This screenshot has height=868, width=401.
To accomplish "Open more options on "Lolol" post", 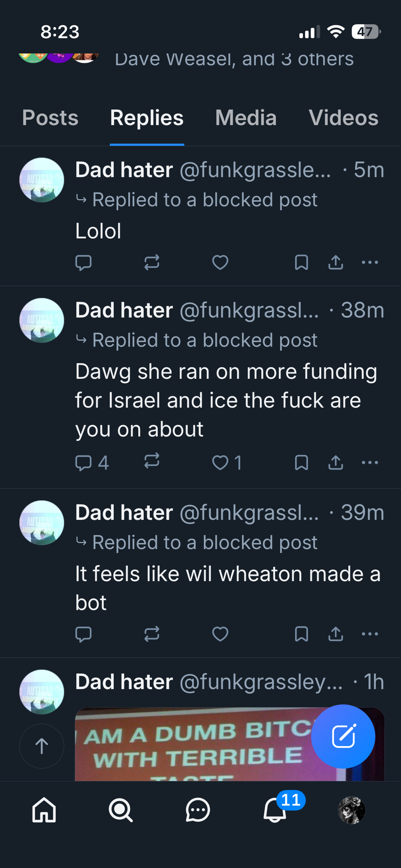I will pyautogui.click(x=370, y=263).
